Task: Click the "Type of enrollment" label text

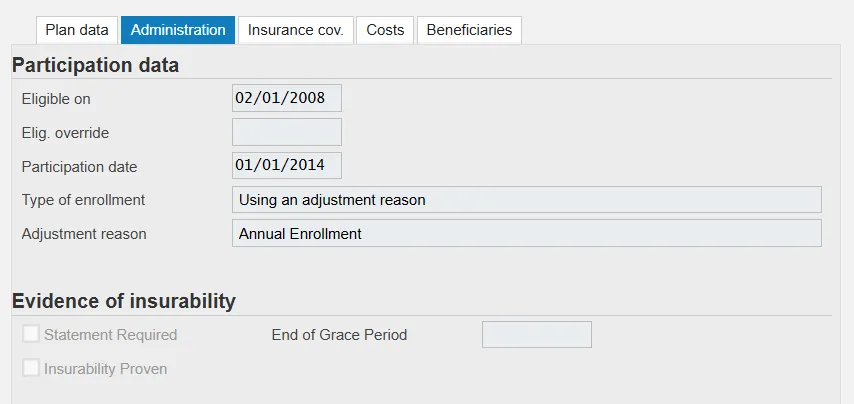Action: coord(83,200)
